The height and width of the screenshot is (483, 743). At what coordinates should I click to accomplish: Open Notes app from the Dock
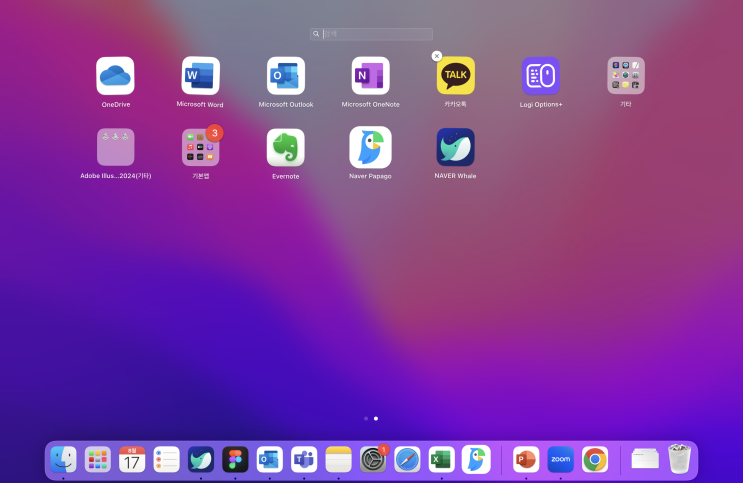(338, 459)
